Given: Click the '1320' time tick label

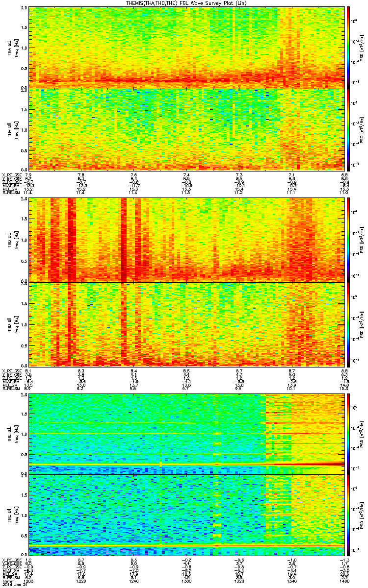Looking at the screenshot, I should [x=239, y=582].
